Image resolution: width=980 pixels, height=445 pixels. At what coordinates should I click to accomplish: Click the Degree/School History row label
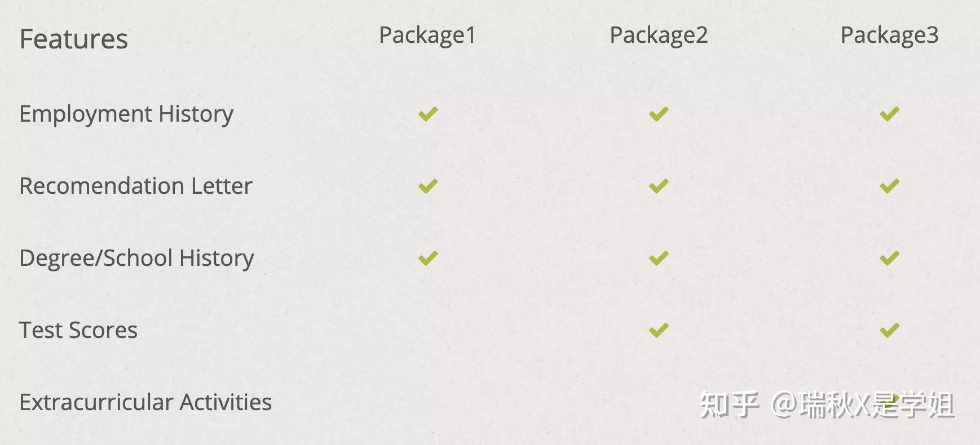(x=136, y=258)
